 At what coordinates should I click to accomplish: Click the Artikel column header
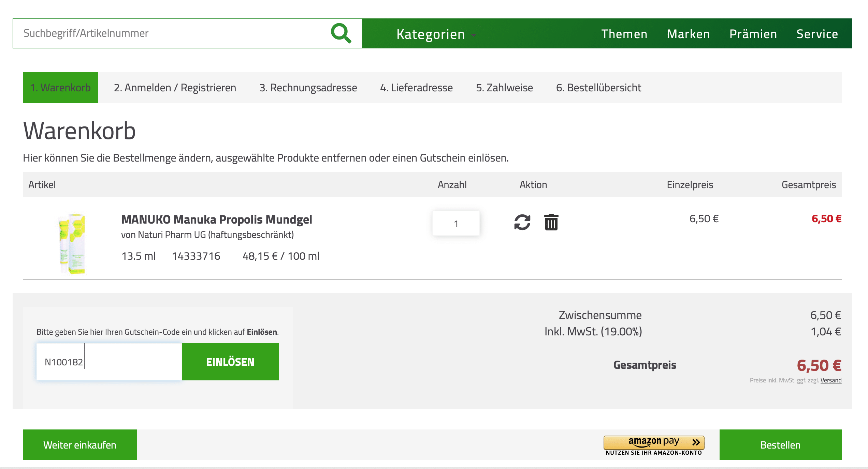42,185
